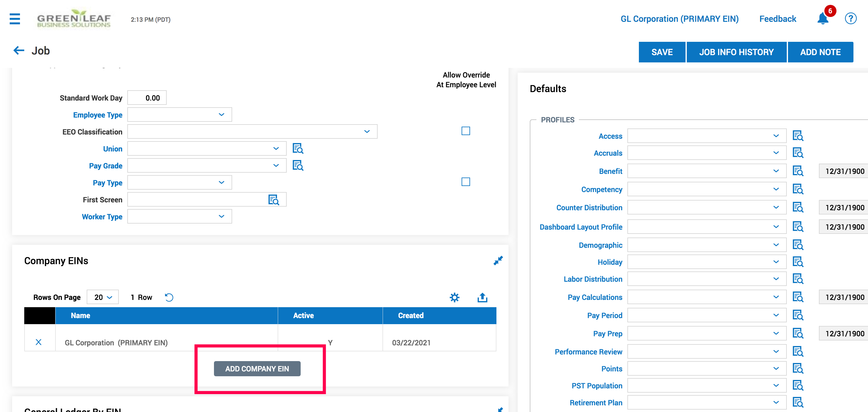This screenshot has height=412, width=868.
Task: Check EEO Classification override checkbox
Action: (x=465, y=131)
